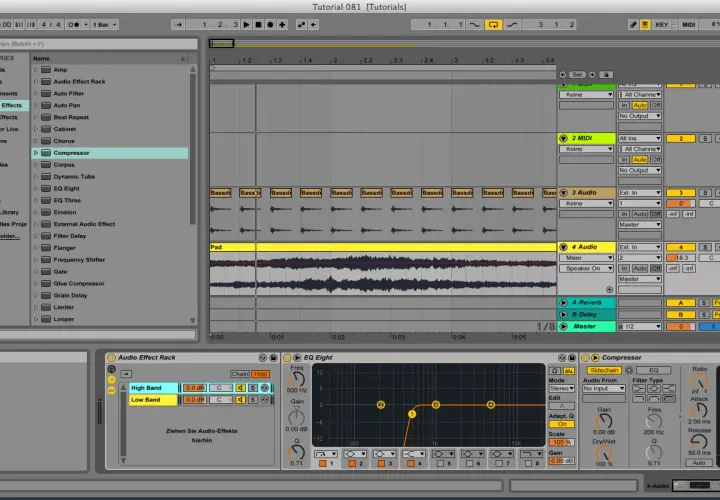
Task: Toggle the track 4 activator button
Action: pyautogui.click(x=681, y=247)
